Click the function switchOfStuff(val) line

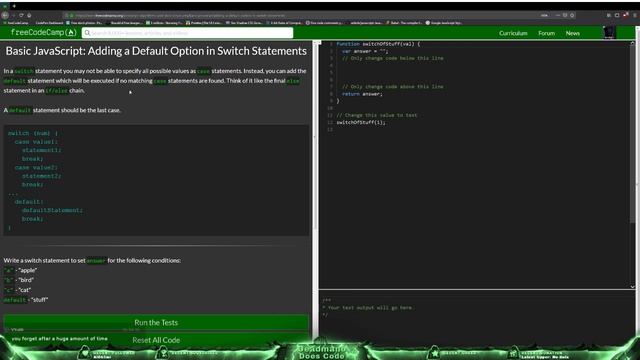[378, 44]
